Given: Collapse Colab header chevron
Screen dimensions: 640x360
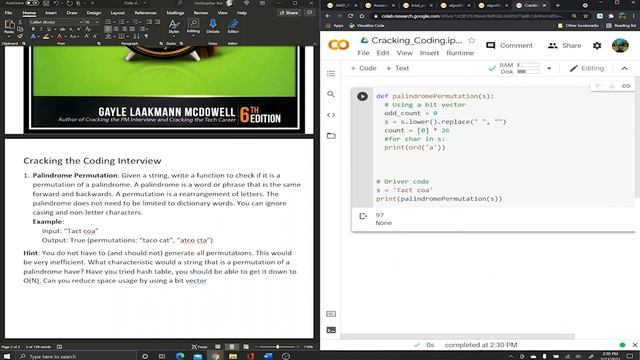Looking at the screenshot, I should tap(624, 69).
